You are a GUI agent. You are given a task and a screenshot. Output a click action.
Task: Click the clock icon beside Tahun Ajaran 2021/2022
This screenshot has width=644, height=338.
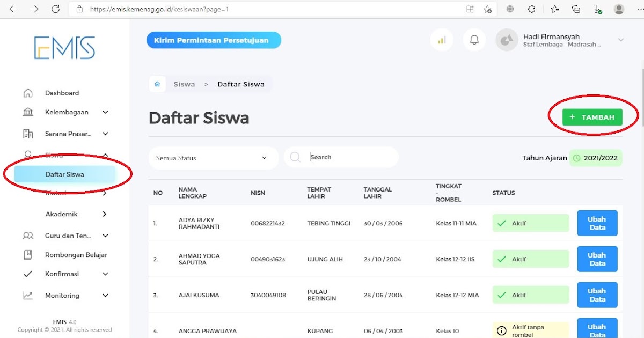point(578,158)
